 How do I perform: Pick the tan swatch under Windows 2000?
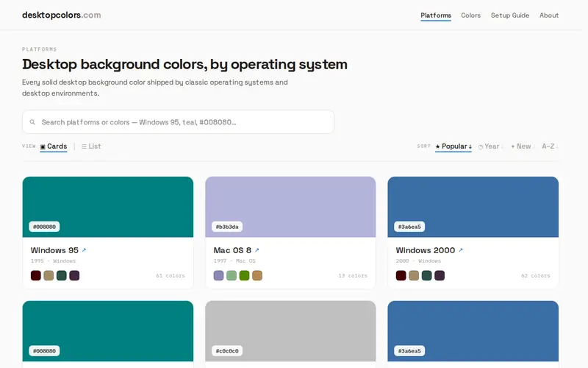click(x=414, y=275)
